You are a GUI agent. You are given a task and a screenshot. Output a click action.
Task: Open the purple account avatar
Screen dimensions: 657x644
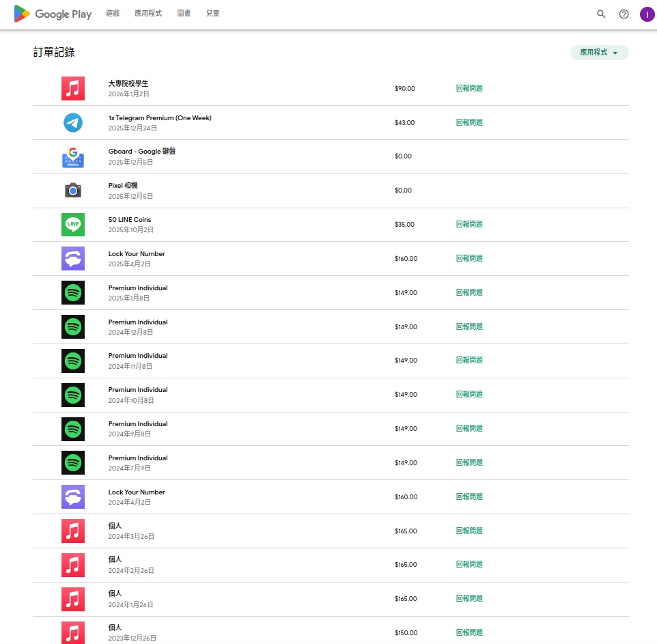coord(646,14)
